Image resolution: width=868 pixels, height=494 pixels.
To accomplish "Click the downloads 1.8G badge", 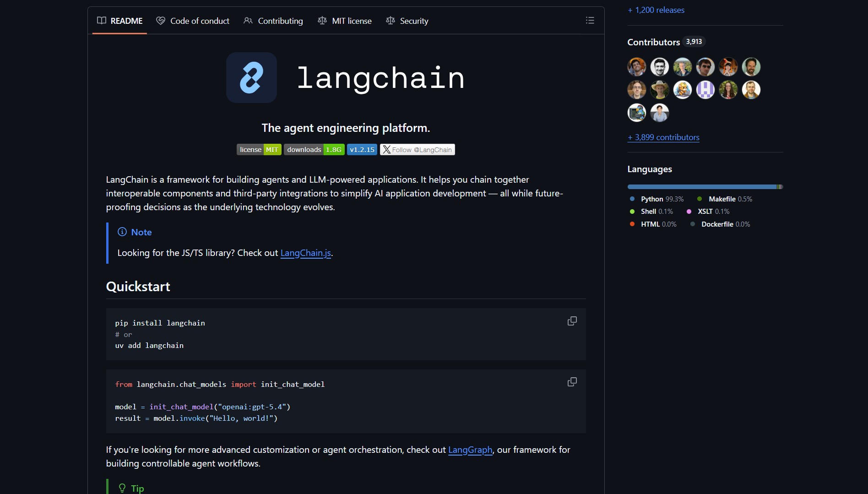I will click(x=314, y=150).
